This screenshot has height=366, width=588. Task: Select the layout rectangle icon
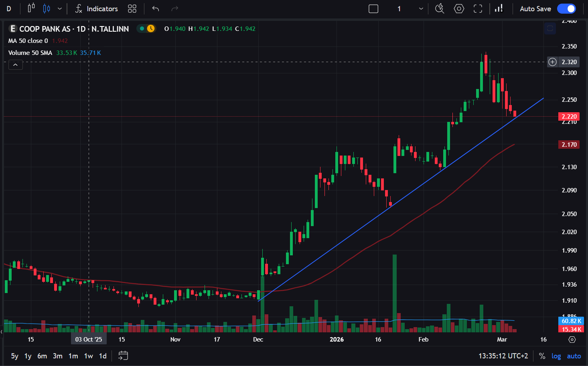click(x=373, y=9)
